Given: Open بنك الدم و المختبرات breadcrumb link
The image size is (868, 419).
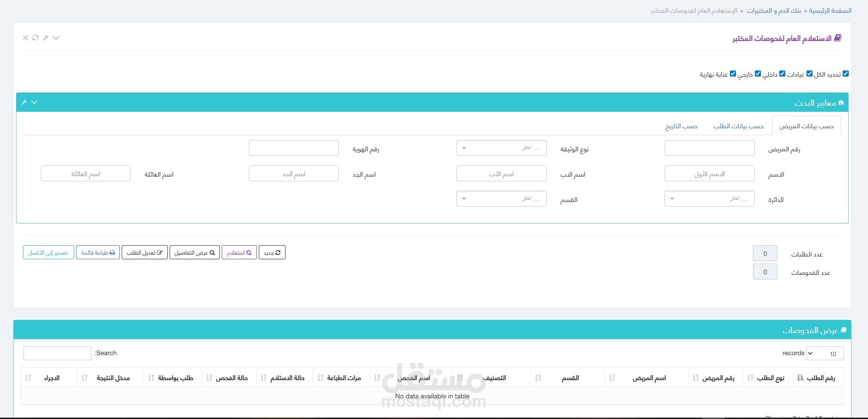Looking at the screenshot, I should (x=774, y=10).
